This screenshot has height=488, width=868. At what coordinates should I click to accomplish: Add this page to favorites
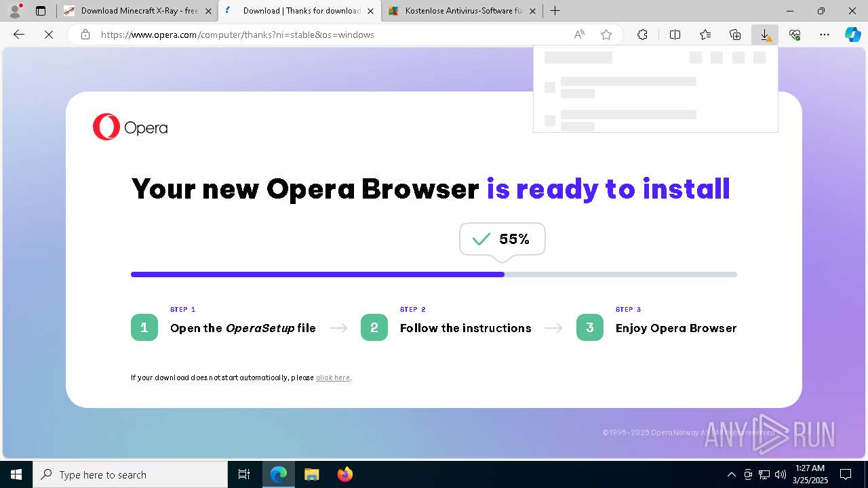coord(606,35)
